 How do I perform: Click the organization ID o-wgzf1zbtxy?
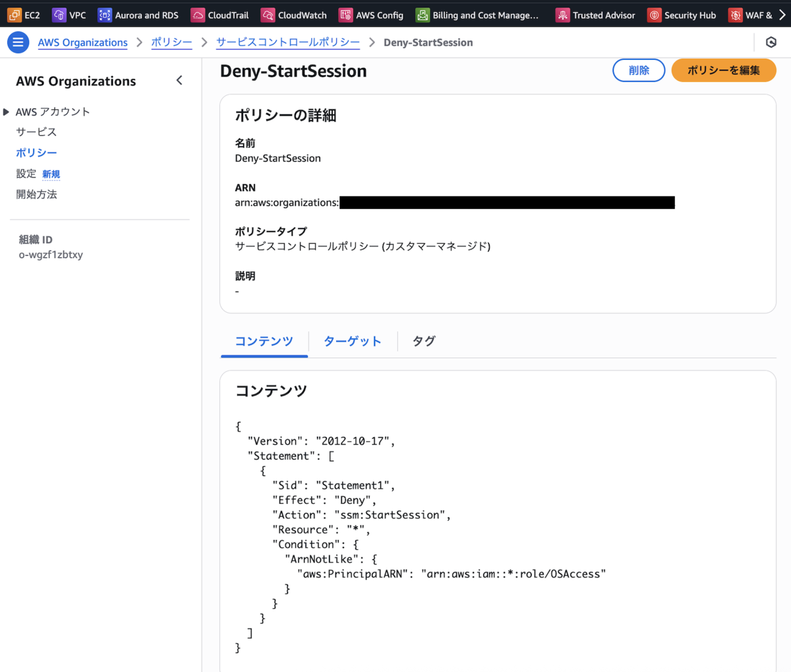[x=51, y=255]
